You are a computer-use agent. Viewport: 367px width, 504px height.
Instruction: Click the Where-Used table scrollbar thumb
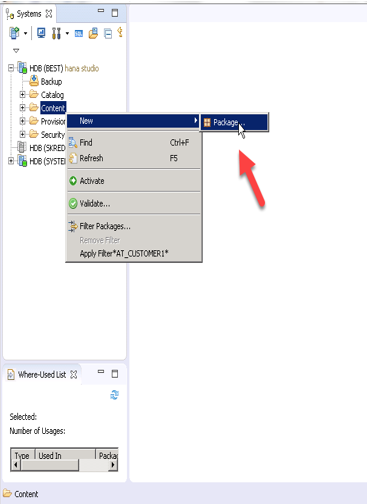point(49,465)
